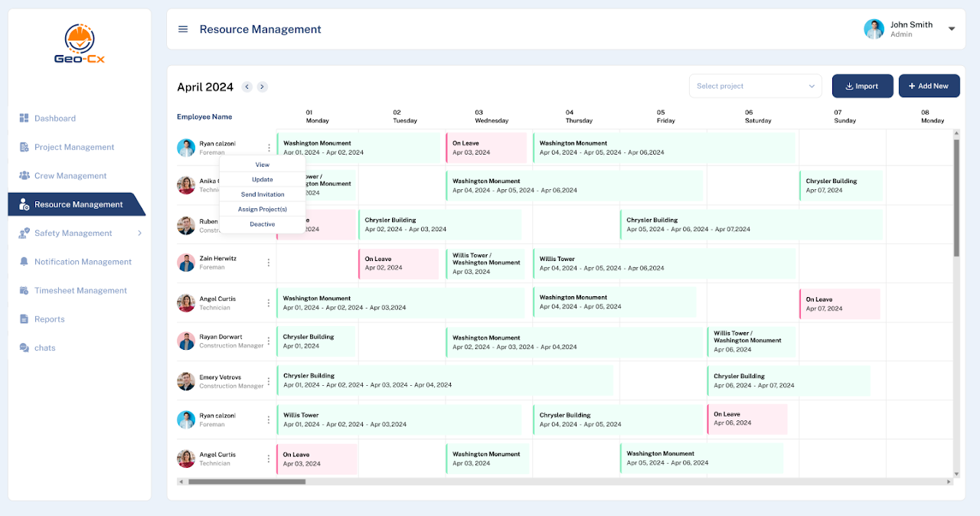Viewport: 980px width, 516px height.
Task: Click the Reports sidebar icon
Action: click(x=24, y=319)
